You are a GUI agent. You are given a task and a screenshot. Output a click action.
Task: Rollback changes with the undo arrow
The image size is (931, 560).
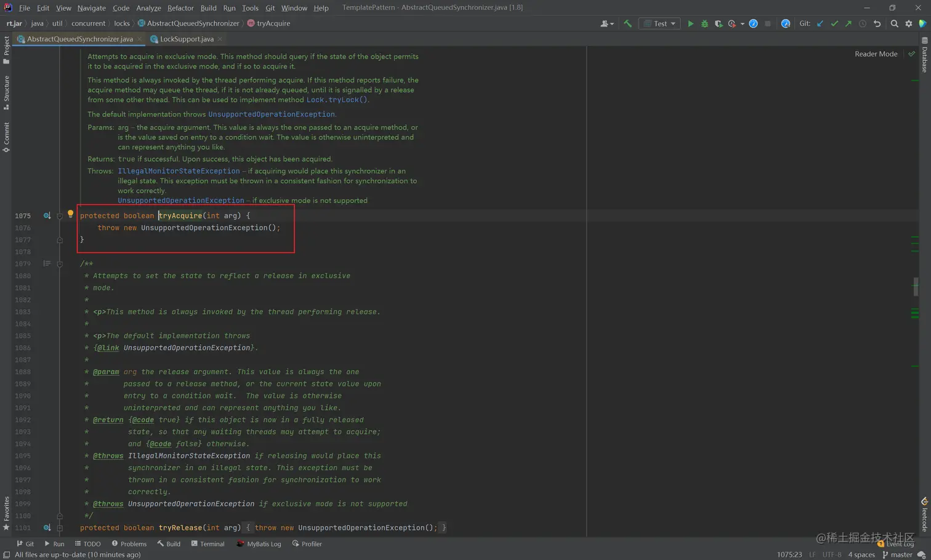[x=877, y=23]
